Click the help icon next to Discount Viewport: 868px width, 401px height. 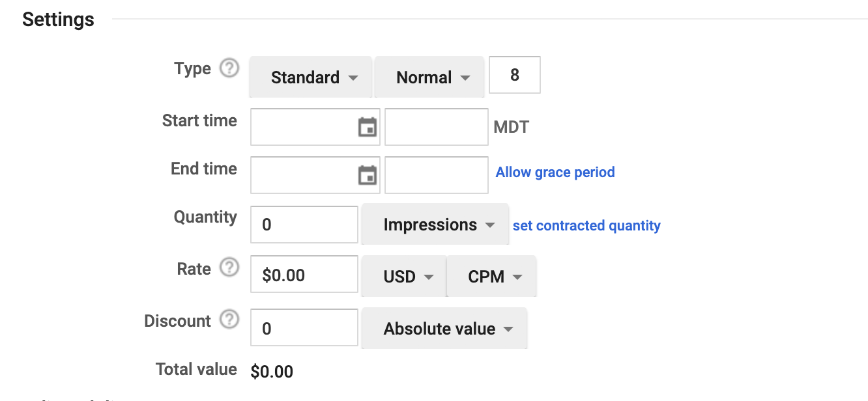pos(229,319)
